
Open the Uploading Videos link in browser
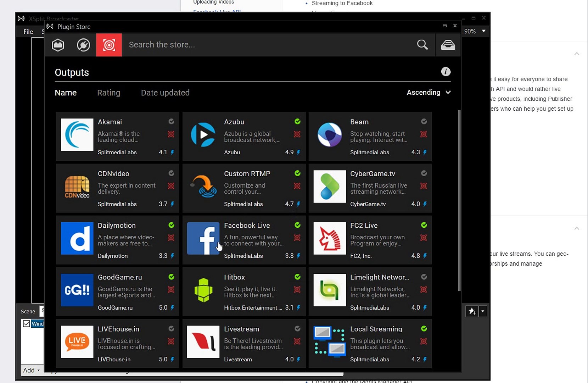coord(213,2)
